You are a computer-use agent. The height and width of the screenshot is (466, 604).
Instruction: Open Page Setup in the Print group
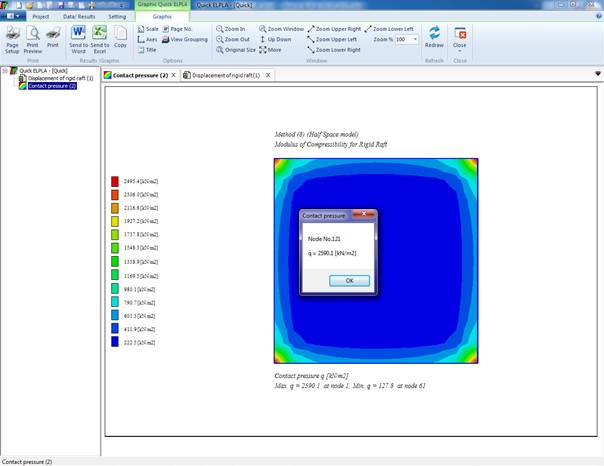12,40
